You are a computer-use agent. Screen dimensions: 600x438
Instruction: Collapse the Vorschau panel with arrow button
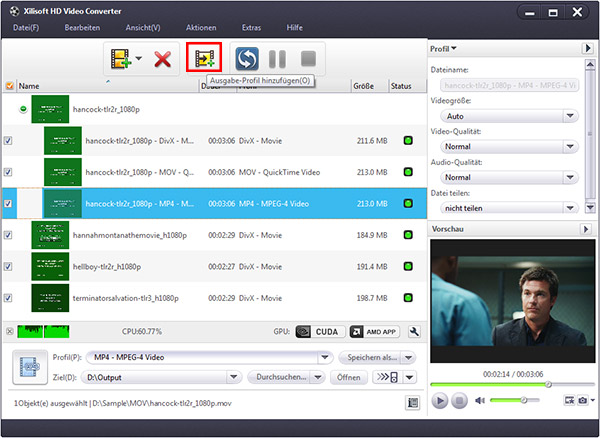click(585, 229)
